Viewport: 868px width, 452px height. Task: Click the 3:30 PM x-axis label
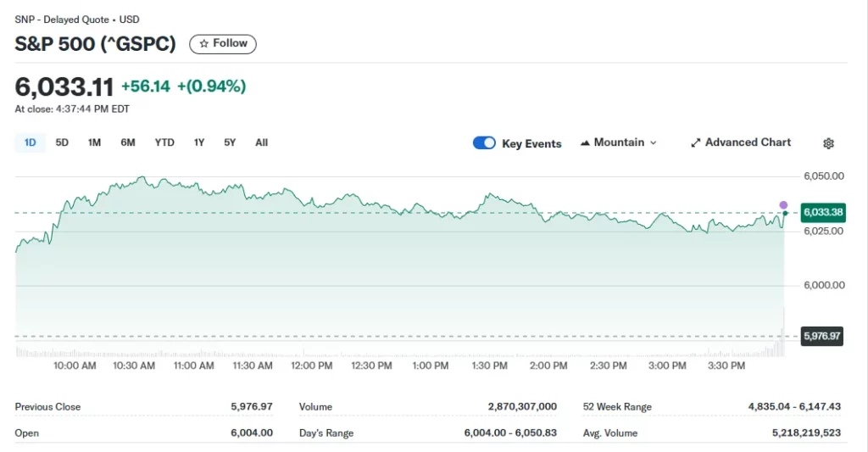(726, 366)
